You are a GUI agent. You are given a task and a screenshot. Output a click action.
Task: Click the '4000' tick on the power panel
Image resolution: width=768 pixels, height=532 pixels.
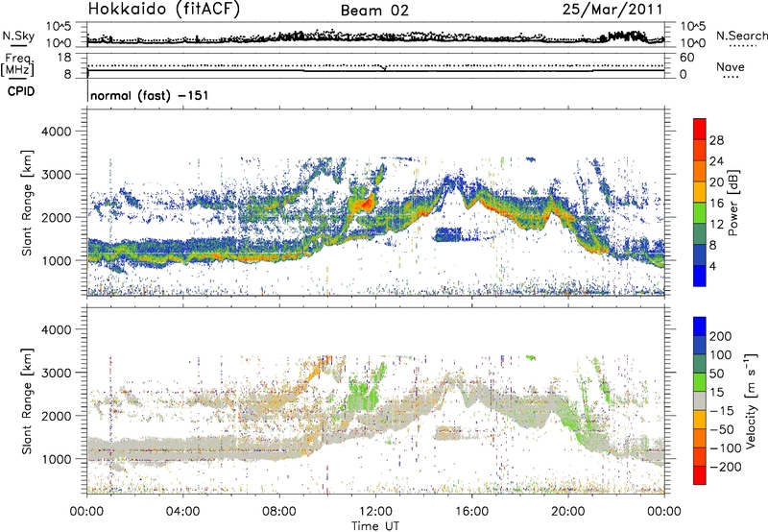tap(56, 132)
